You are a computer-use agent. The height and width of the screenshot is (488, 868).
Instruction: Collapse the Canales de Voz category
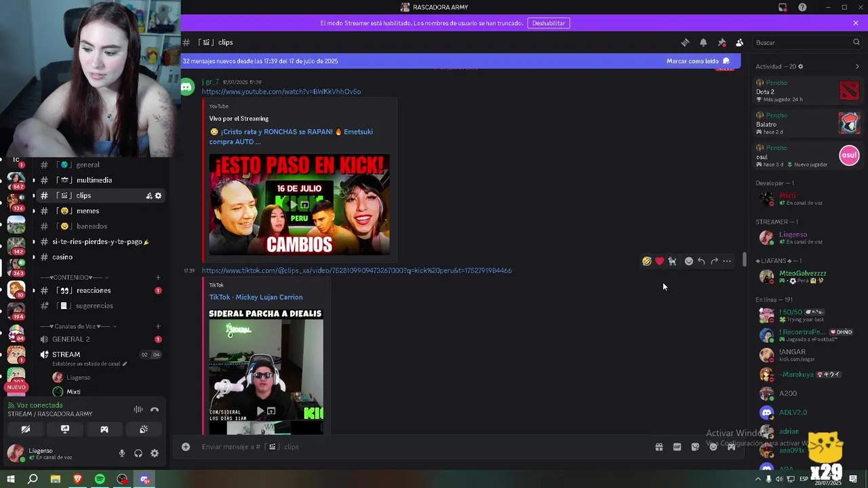(79, 326)
